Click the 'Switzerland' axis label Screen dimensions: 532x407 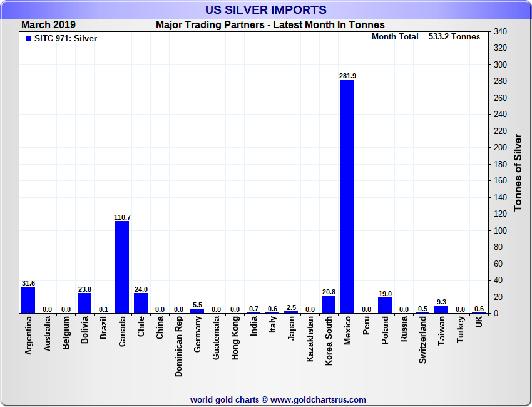click(422, 340)
